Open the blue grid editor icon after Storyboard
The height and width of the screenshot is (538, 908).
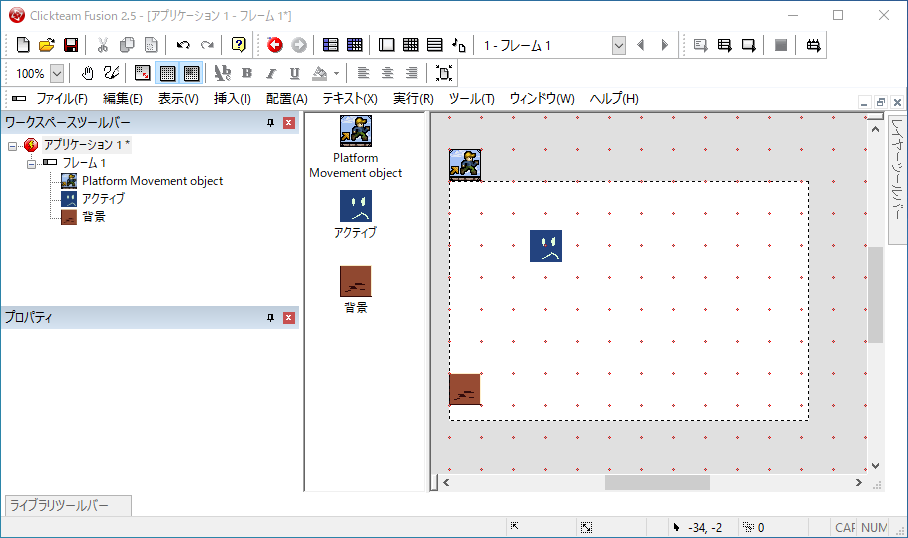(354, 45)
